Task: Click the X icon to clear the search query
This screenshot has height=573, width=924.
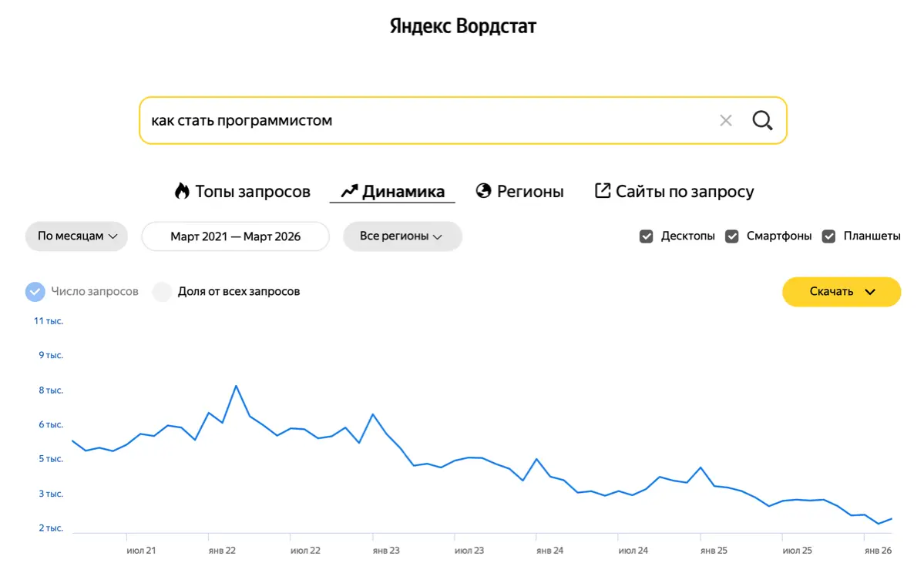Action: pyautogui.click(x=725, y=120)
